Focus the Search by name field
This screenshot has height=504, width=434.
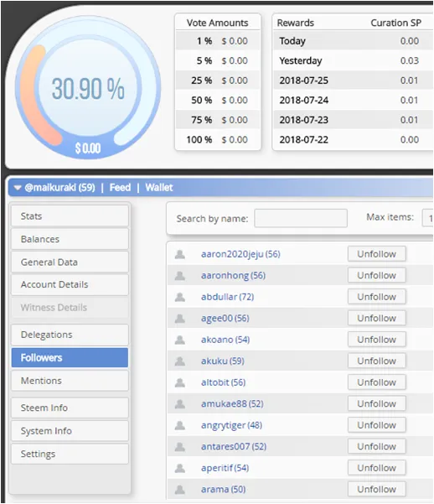301,218
